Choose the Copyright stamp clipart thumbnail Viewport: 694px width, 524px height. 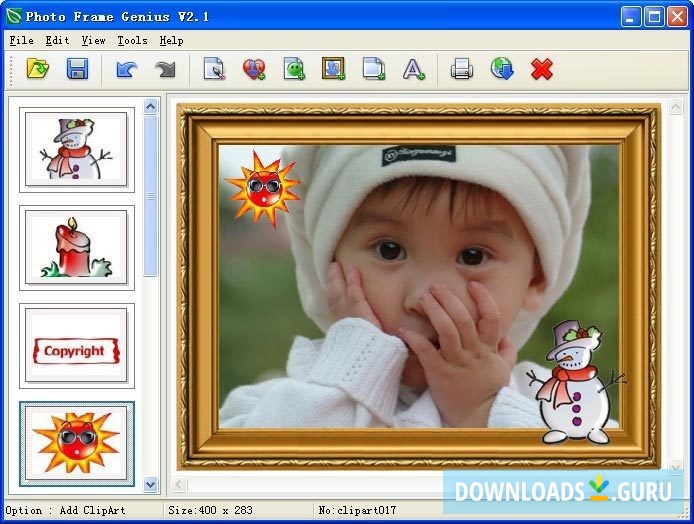point(77,346)
